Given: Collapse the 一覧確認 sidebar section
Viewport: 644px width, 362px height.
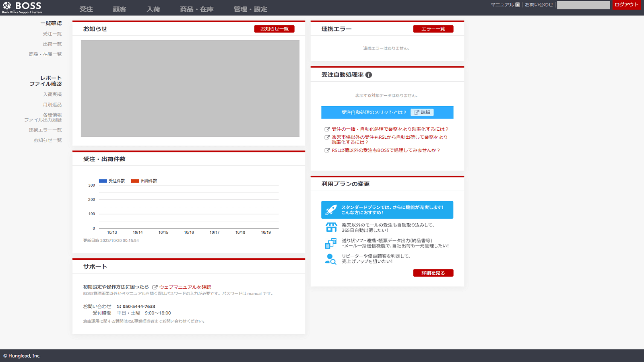Looking at the screenshot, I should (x=51, y=23).
